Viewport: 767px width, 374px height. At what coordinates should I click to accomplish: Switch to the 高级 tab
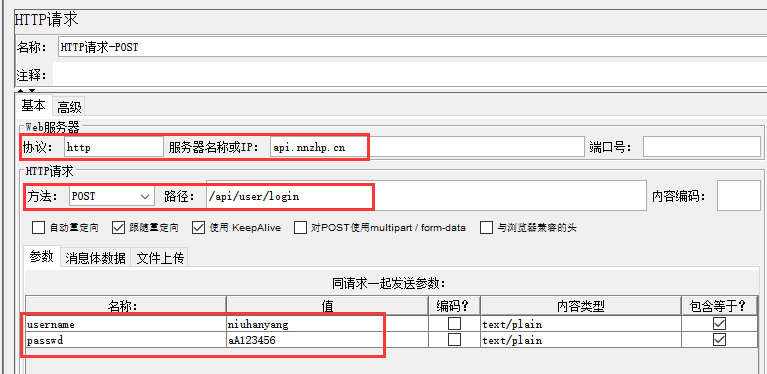69,107
